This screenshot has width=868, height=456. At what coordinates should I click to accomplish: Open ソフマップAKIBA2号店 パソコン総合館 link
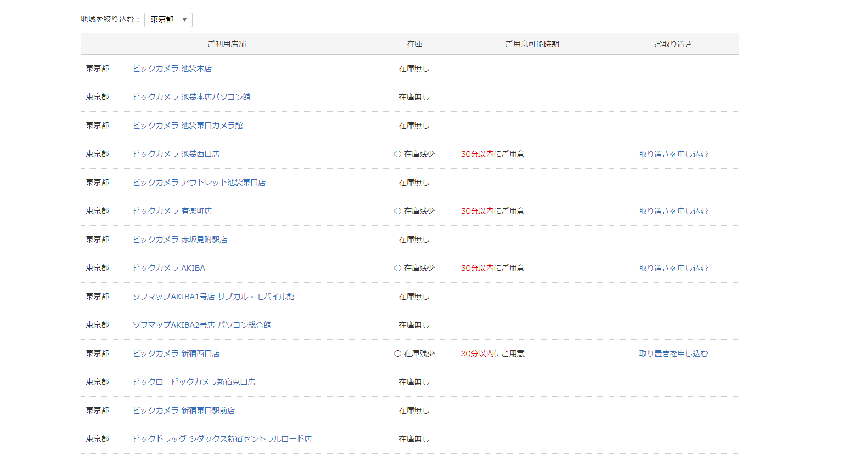pyautogui.click(x=202, y=325)
